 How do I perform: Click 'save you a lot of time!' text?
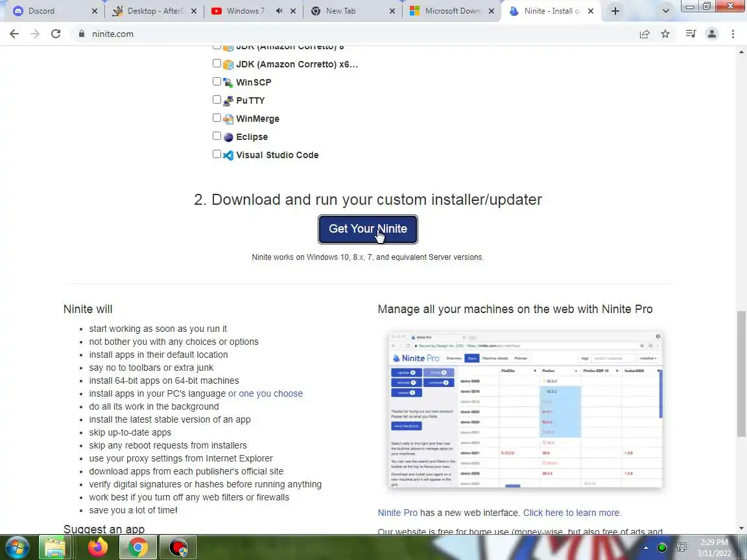point(134,510)
